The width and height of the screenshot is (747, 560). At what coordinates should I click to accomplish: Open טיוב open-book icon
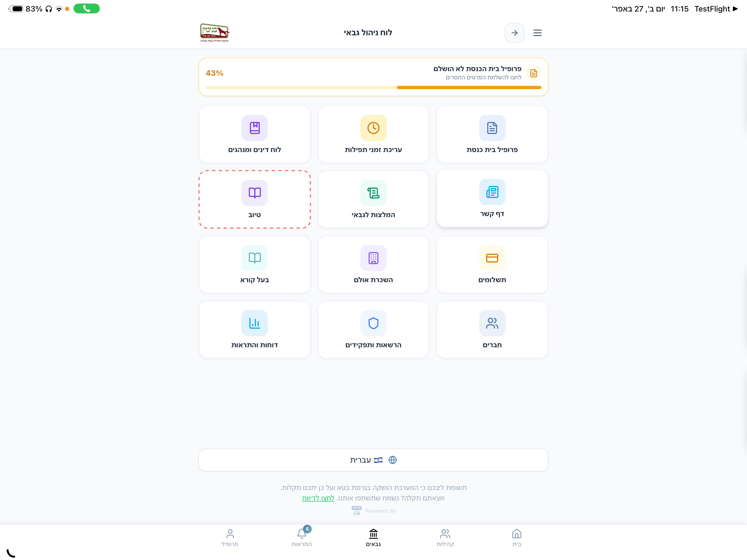(x=255, y=193)
